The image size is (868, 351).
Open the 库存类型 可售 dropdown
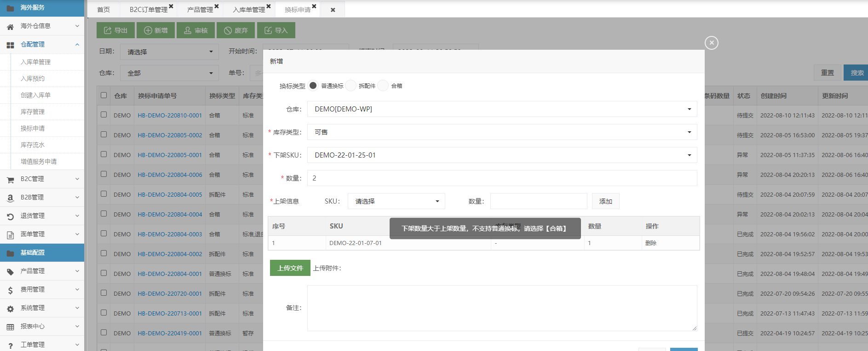502,132
